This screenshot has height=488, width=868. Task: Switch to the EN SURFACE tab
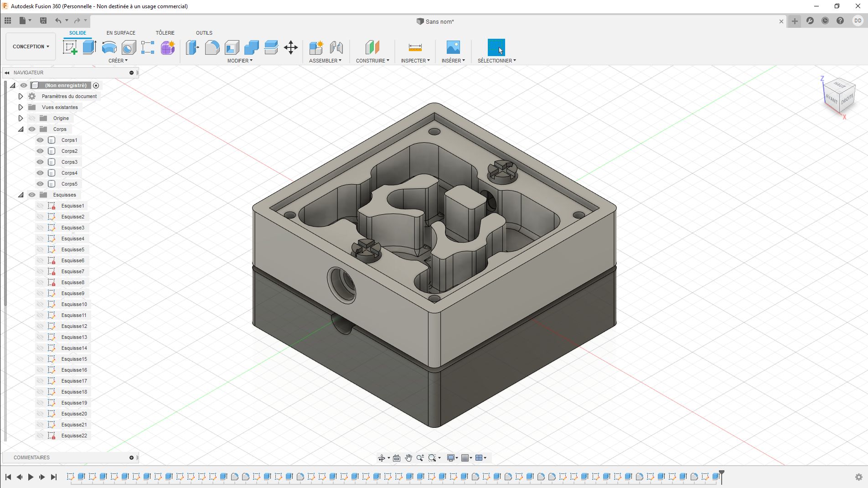coord(121,33)
